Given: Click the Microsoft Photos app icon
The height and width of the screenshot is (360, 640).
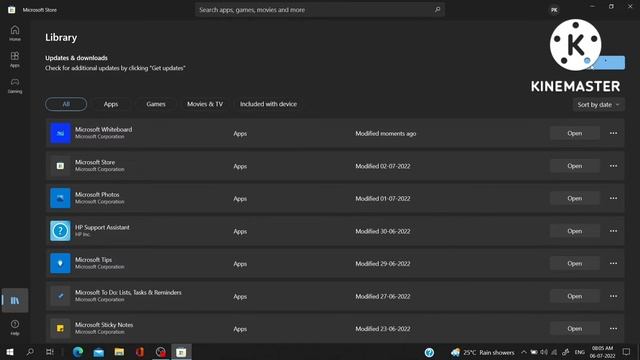Looking at the screenshot, I should 60,198.
